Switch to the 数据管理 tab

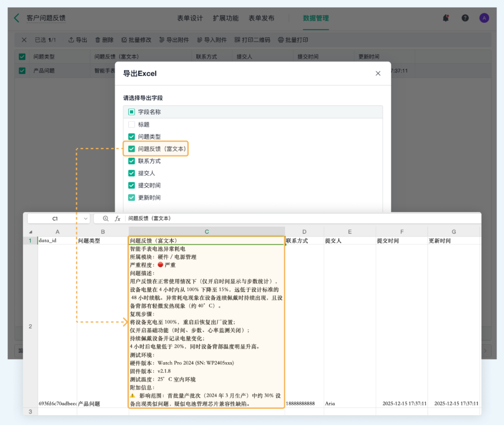(316, 18)
